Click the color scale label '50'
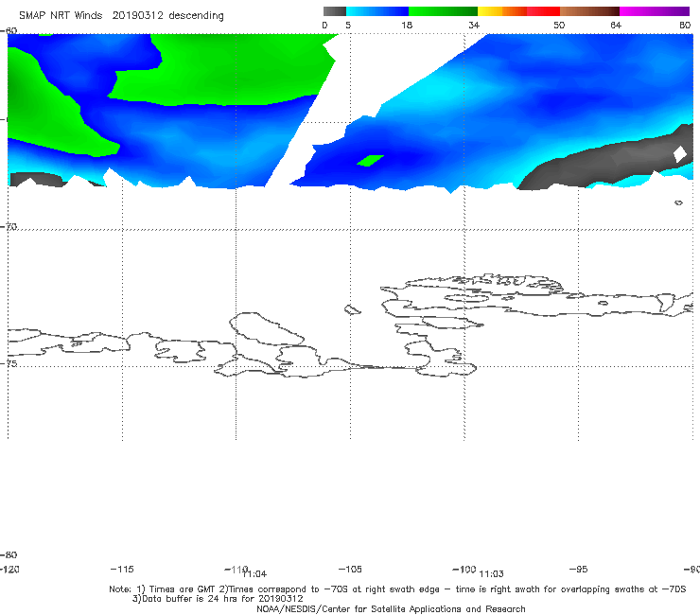This screenshot has width=700, height=615. coord(559,25)
